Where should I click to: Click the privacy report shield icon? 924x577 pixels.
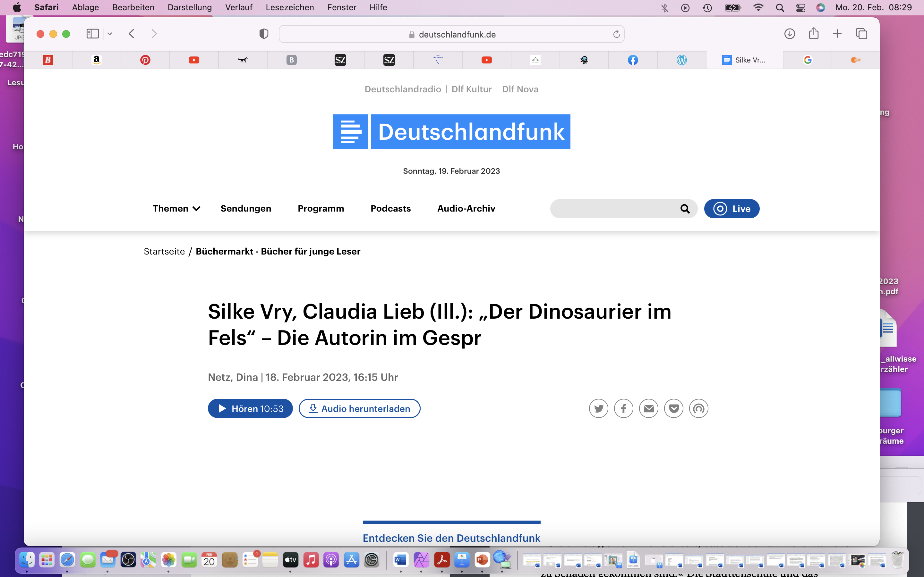click(263, 34)
